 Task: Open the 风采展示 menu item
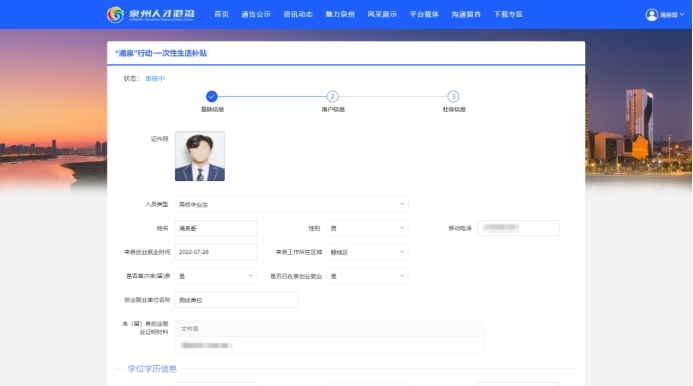382,14
